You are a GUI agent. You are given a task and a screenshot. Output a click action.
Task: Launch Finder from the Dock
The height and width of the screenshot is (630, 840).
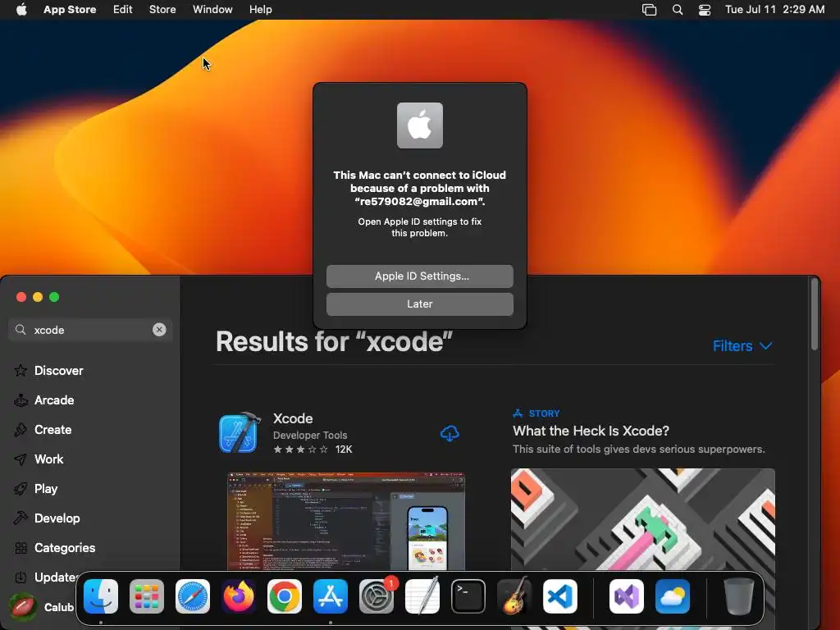click(101, 596)
